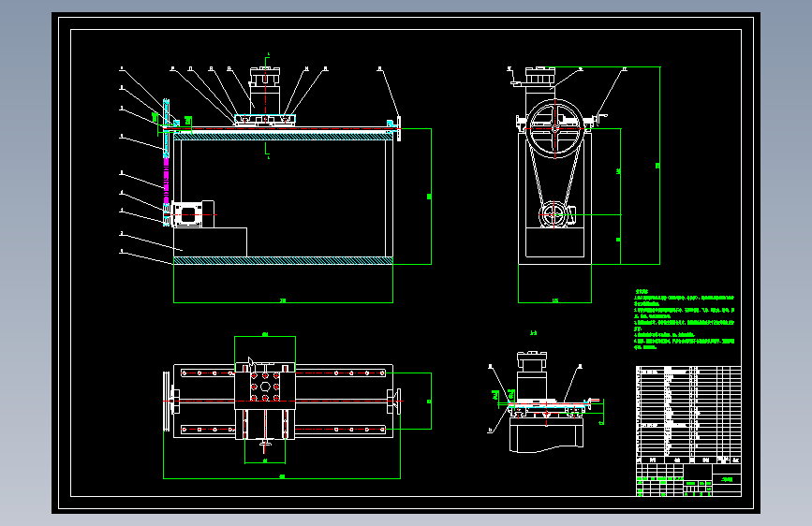Click the motor in the section view
Image resolution: width=812 pixels, height=526 pixels.
pos(532,374)
